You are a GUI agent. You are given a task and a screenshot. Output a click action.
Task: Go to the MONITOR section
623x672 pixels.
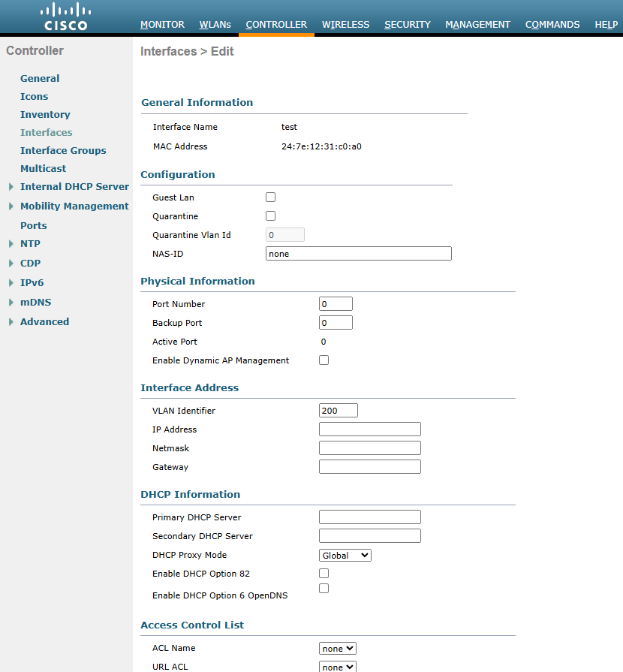click(162, 24)
